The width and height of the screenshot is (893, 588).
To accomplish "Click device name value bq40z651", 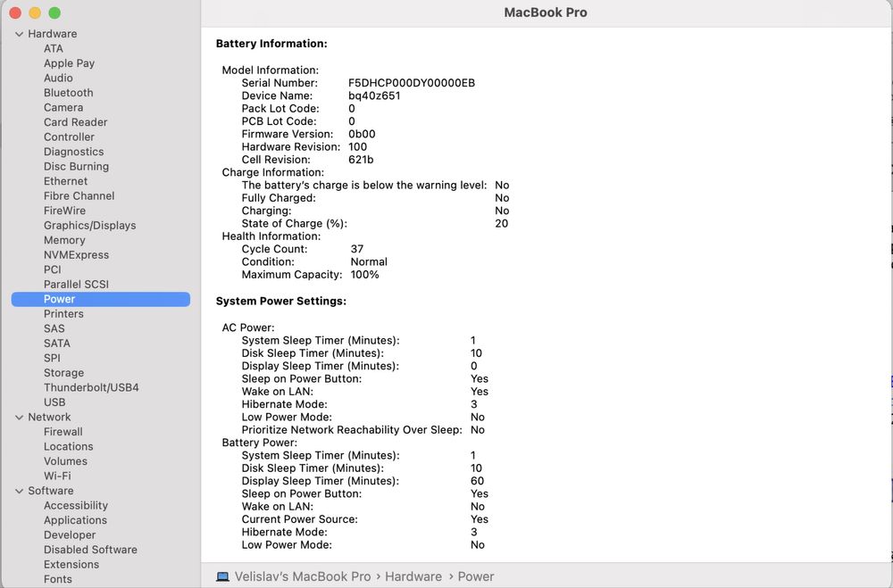I will [x=374, y=95].
